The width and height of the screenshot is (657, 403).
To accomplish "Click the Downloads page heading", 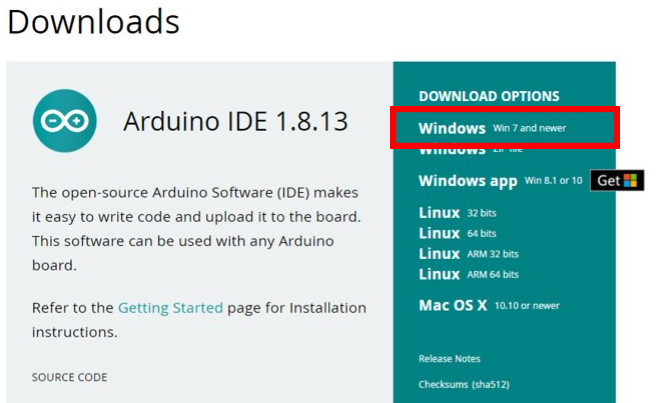I will [x=93, y=22].
